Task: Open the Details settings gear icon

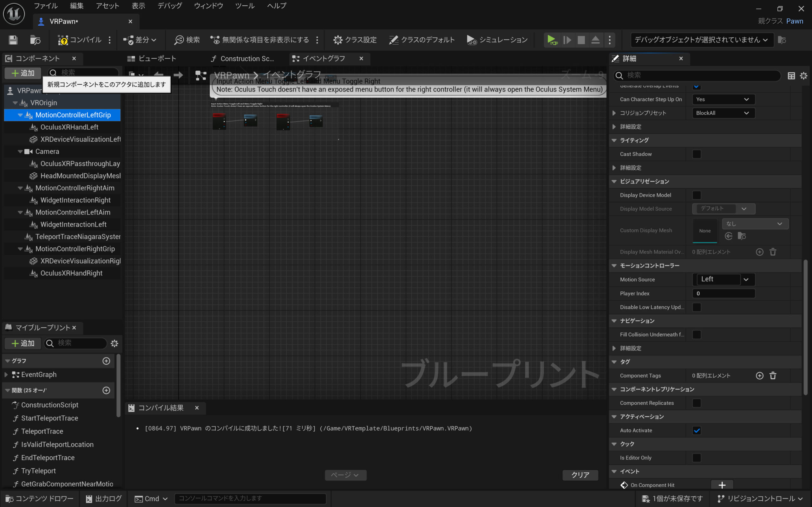Action: pos(803,76)
